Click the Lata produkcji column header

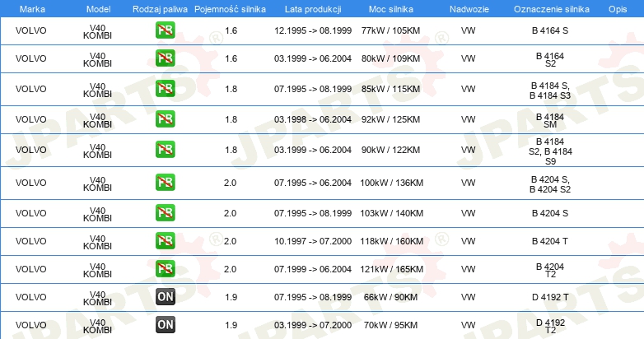(x=313, y=9)
